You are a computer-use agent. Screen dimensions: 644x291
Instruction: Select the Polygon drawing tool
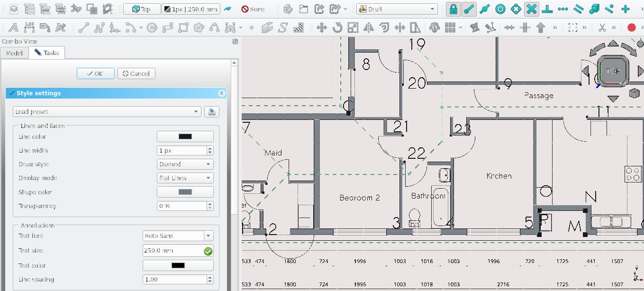coord(199,28)
